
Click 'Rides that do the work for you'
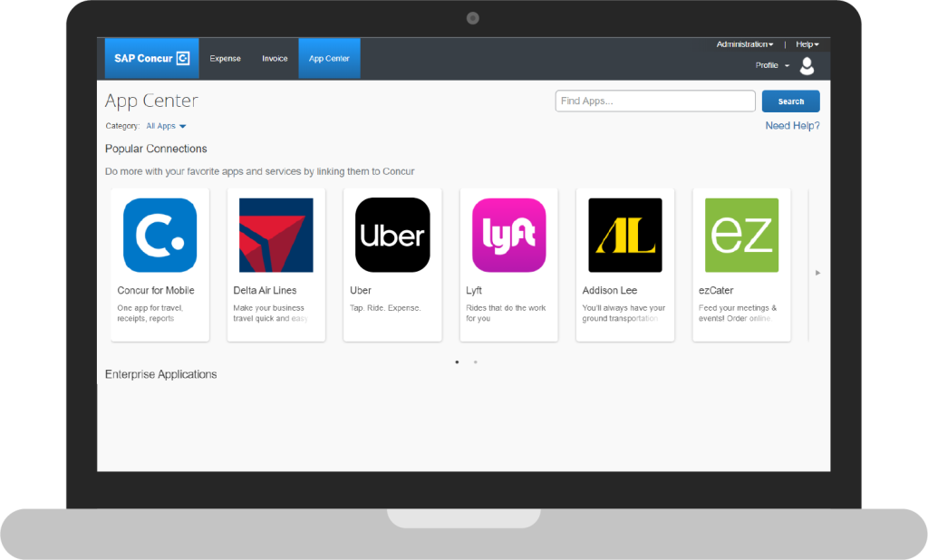(x=506, y=314)
